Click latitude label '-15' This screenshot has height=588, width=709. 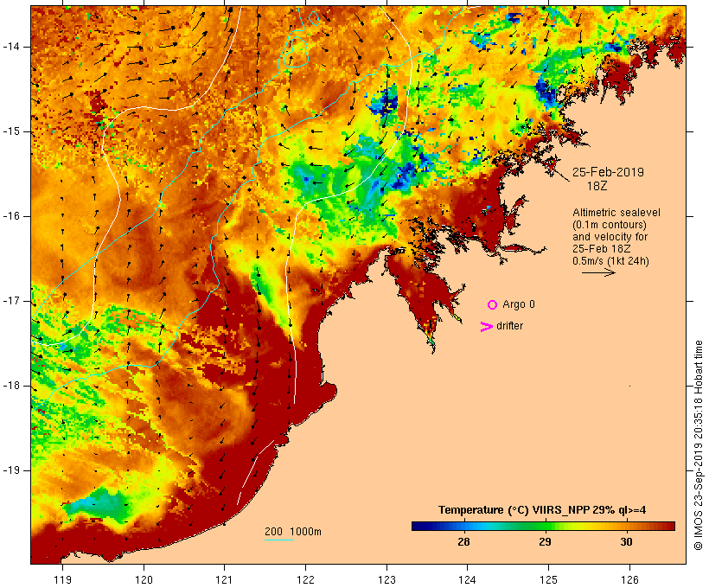tap(10, 131)
